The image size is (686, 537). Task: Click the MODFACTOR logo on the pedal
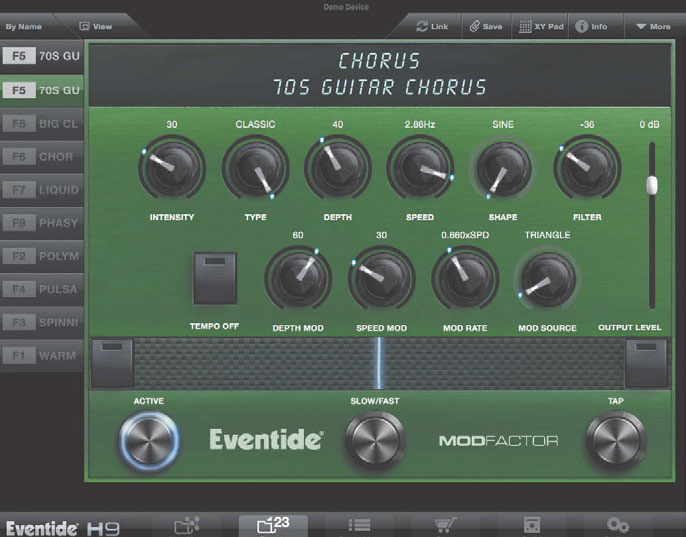tap(498, 441)
